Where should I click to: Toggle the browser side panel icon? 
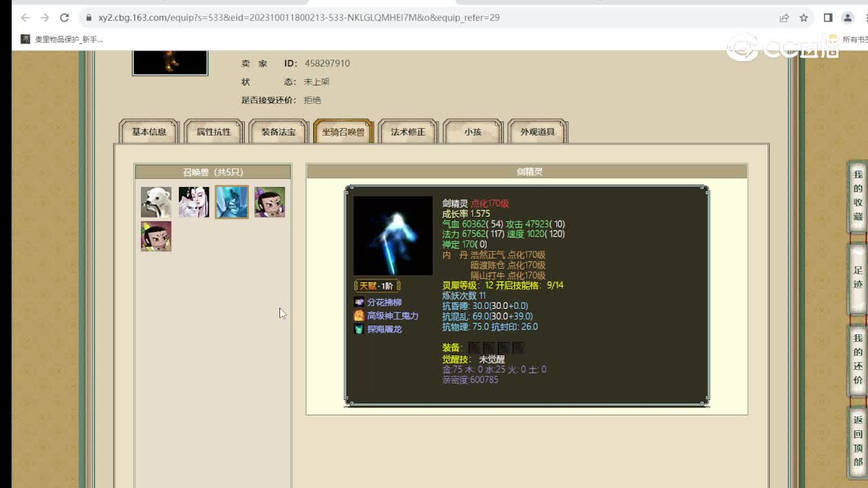(828, 18)
